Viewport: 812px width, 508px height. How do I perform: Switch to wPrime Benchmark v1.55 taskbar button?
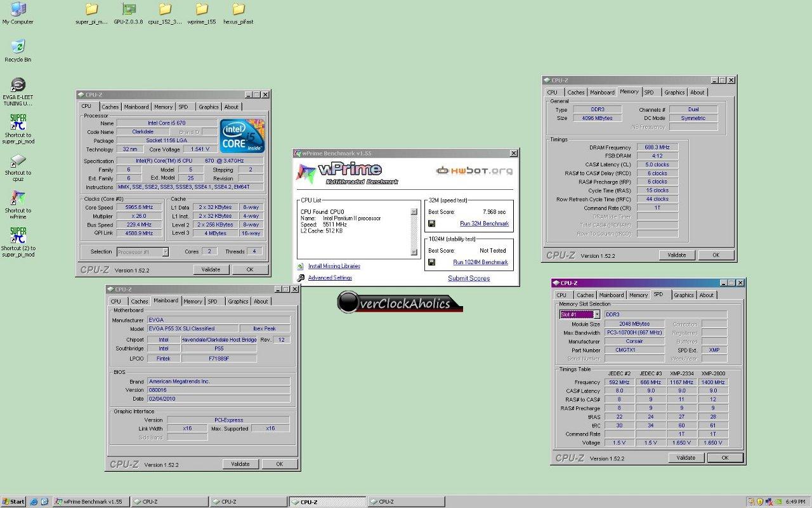(91, 502)
